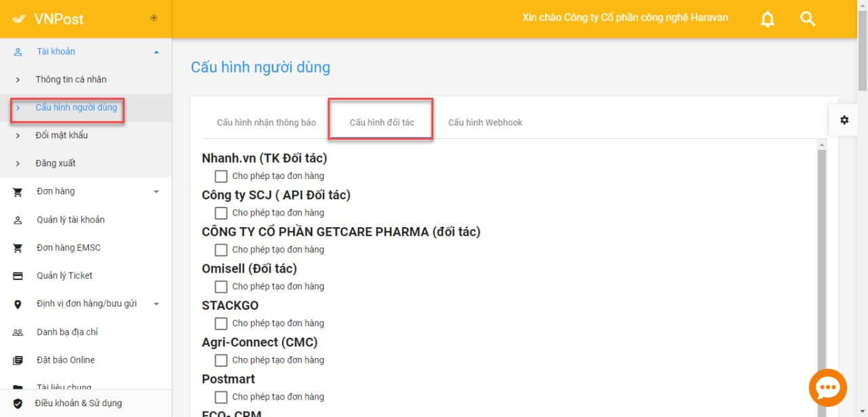This screenshot has height=417, width=868.
Task: Click the Định vị location pin icon
Action: pos(18,304)
